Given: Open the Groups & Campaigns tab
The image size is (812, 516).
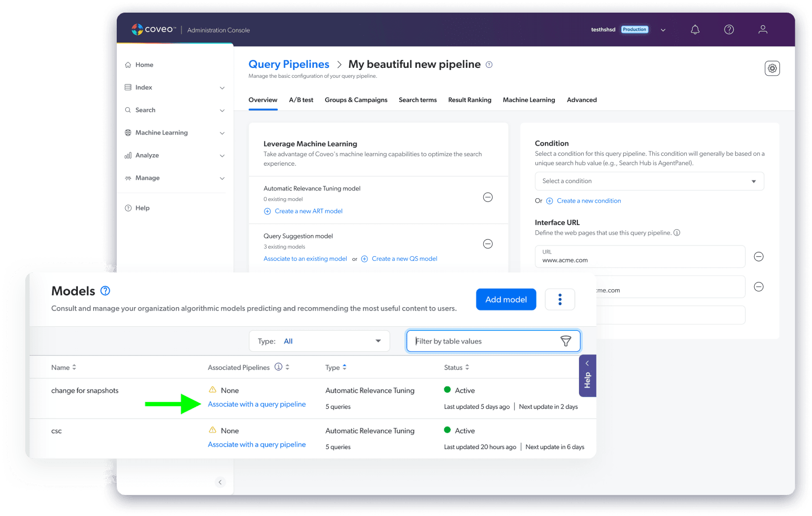Looking at the screenshot, I should (356, 100).
